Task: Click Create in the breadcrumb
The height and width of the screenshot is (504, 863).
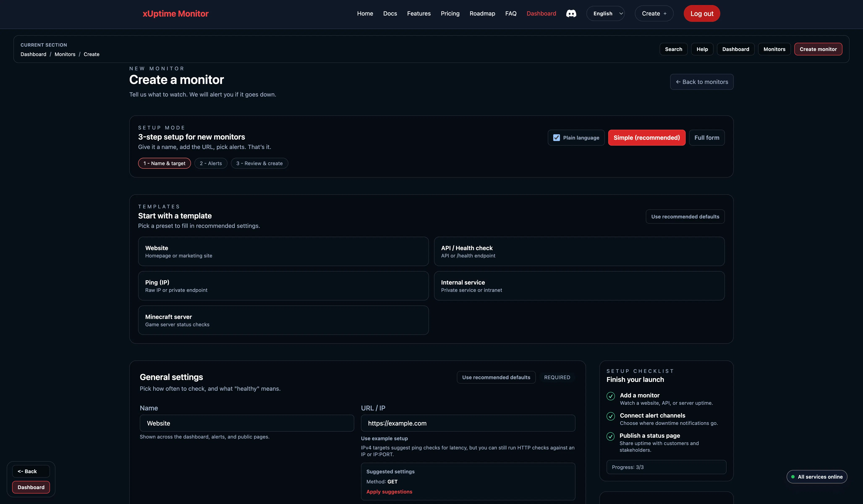Action: 92,54
